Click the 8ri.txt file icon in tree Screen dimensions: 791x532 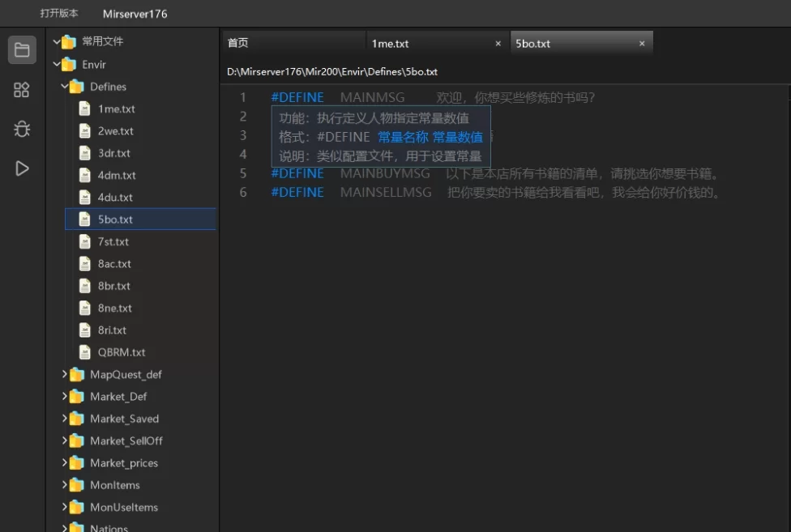(85, 330)
